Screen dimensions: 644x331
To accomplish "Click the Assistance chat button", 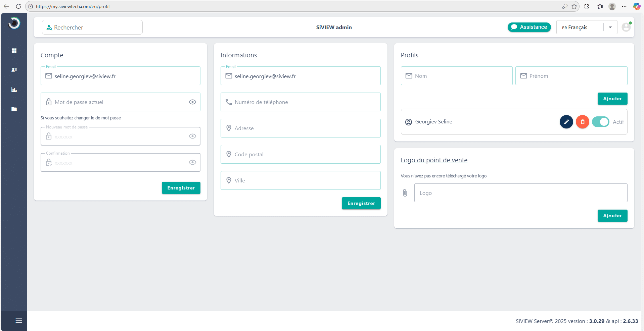I will click(x=529, y=27).
